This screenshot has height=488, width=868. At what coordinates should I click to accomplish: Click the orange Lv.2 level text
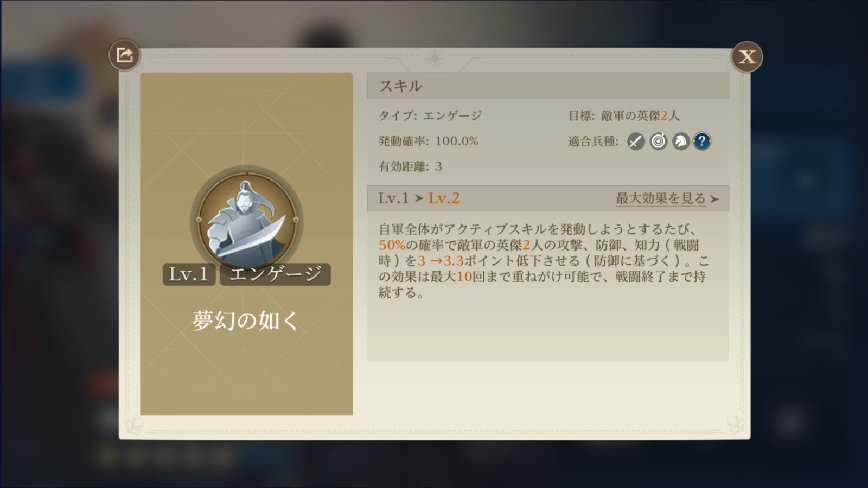pos(444,198)
